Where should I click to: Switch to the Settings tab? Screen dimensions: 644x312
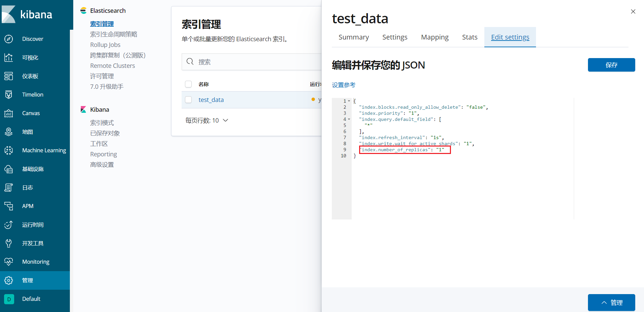click(395, 37)
